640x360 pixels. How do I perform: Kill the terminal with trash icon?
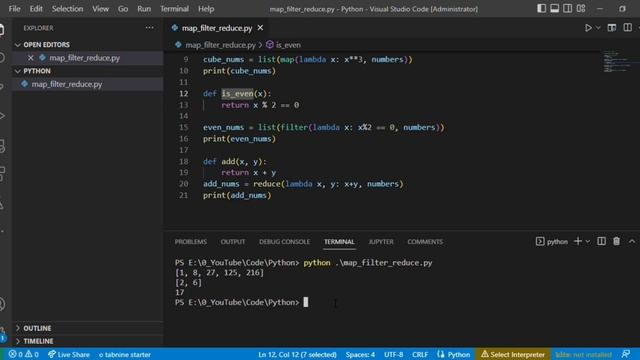(x=616, y=241)
